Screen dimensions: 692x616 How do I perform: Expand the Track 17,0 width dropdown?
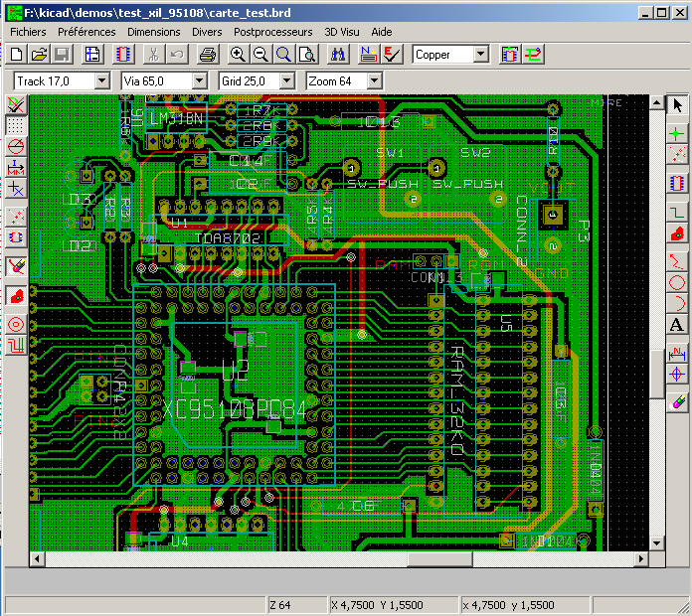coord(101,80)
